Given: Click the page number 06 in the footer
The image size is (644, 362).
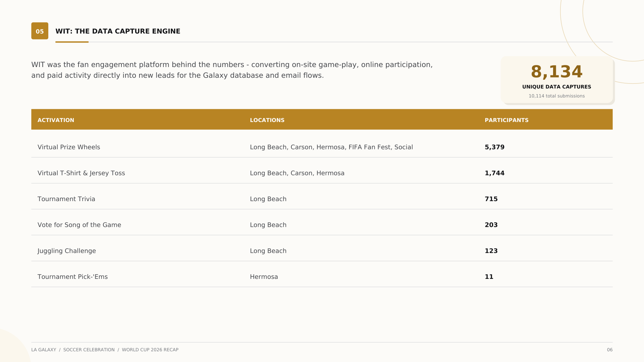Looking at the screenshot, I should [x=609, y=350].
